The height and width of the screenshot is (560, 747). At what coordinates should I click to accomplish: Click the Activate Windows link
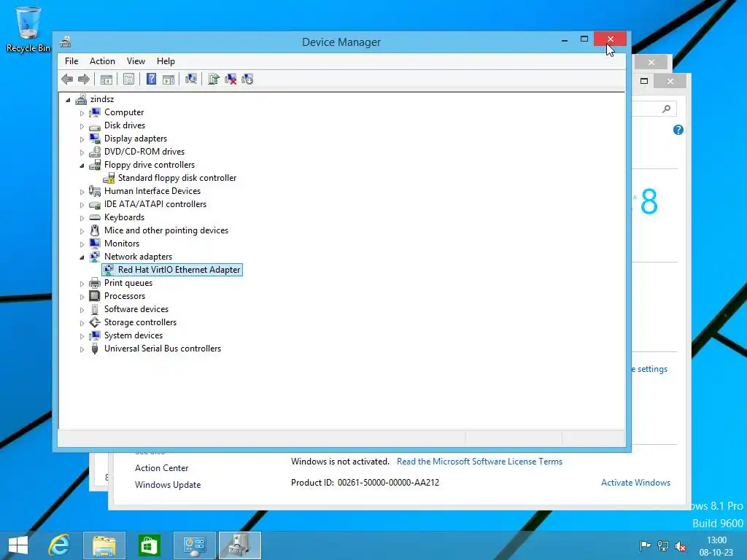point(635,483)
